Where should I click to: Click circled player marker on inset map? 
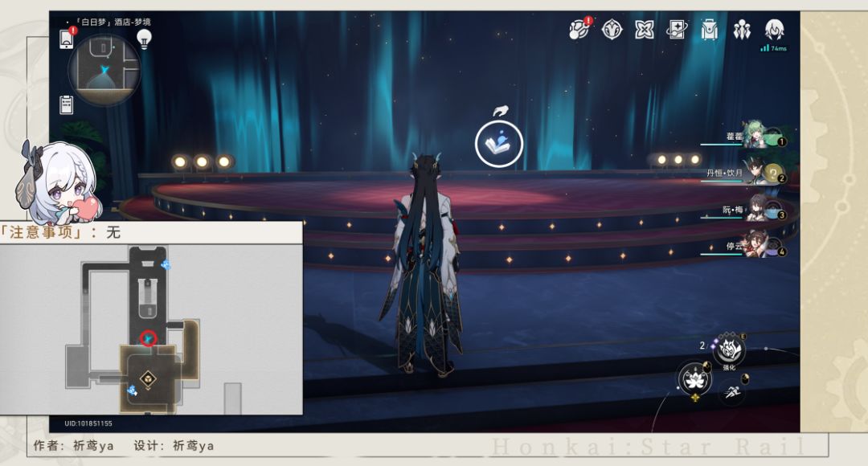149,337
